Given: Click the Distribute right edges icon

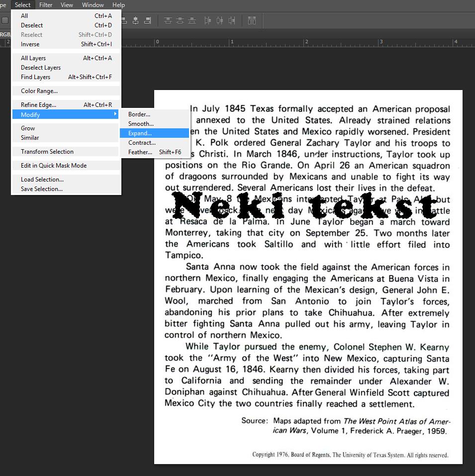Looking at the screenshot, I should pyautogui.click(x=232, y=21).
